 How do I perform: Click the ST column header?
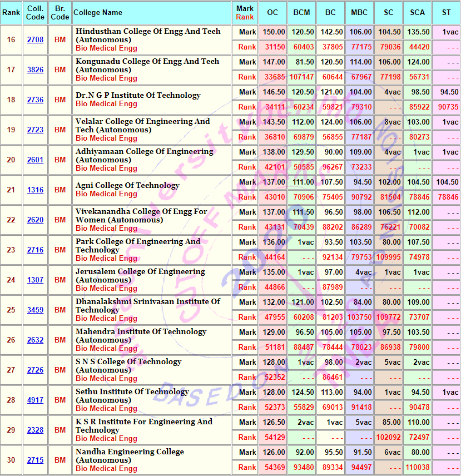[446, 13]
